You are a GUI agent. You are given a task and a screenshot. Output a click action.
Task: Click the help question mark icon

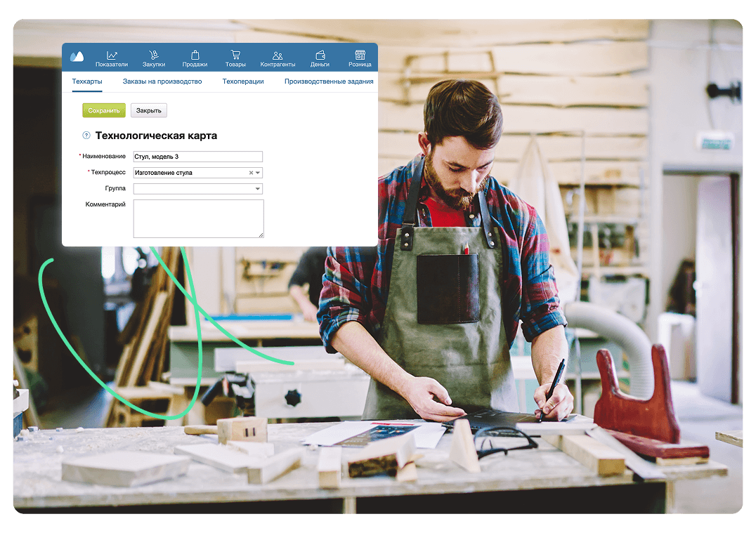coord(86,136)
